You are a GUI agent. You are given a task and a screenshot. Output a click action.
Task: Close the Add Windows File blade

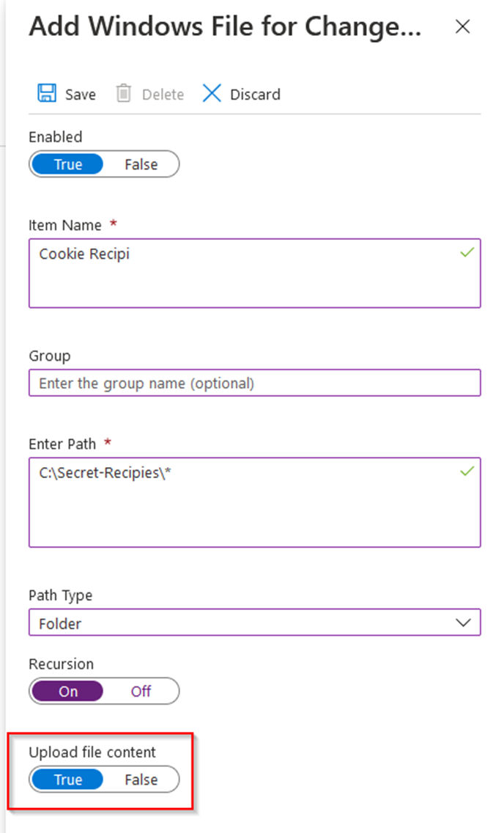point(463,26)
